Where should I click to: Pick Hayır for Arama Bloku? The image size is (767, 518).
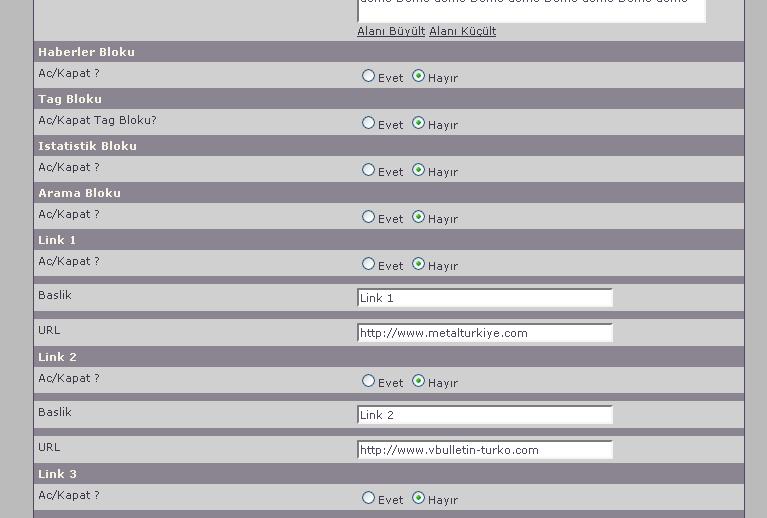(419, 217)
